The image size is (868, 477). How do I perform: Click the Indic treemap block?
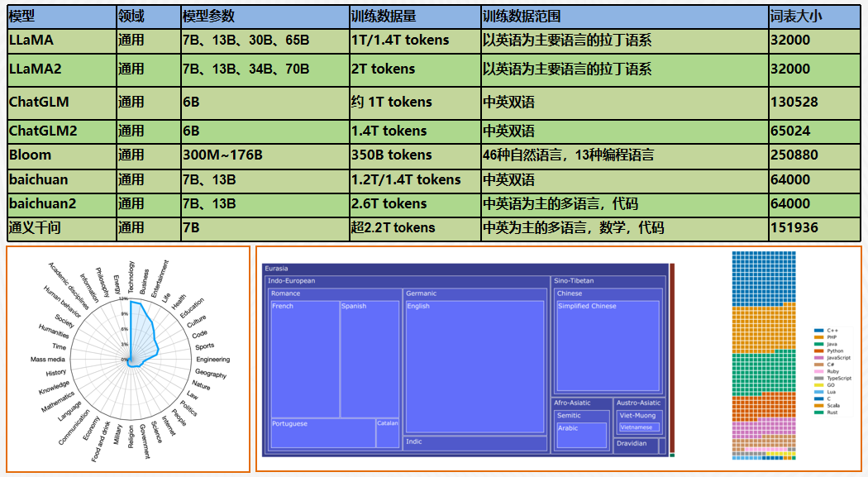click(476, 442)
